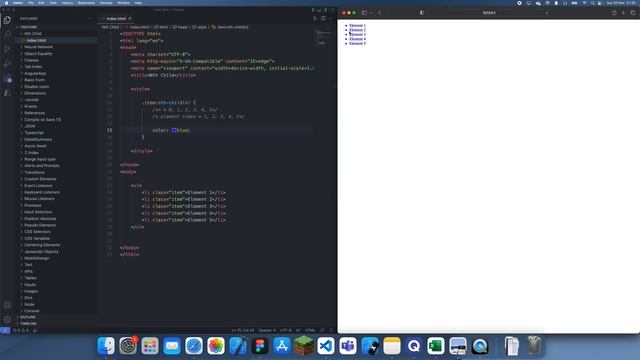Click Spaces: 4 indentation in status bar
Viewport: 640px width, 360px height.
[267, 330]
